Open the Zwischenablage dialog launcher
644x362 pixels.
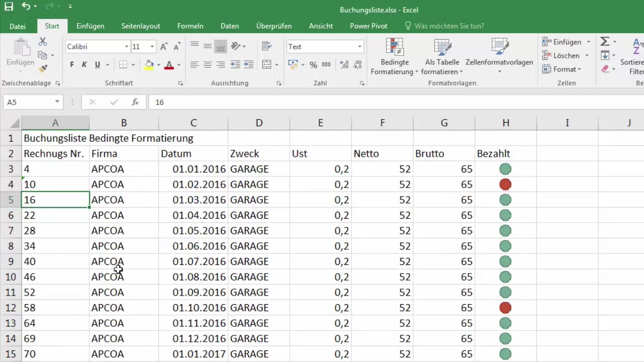(57, 83)
